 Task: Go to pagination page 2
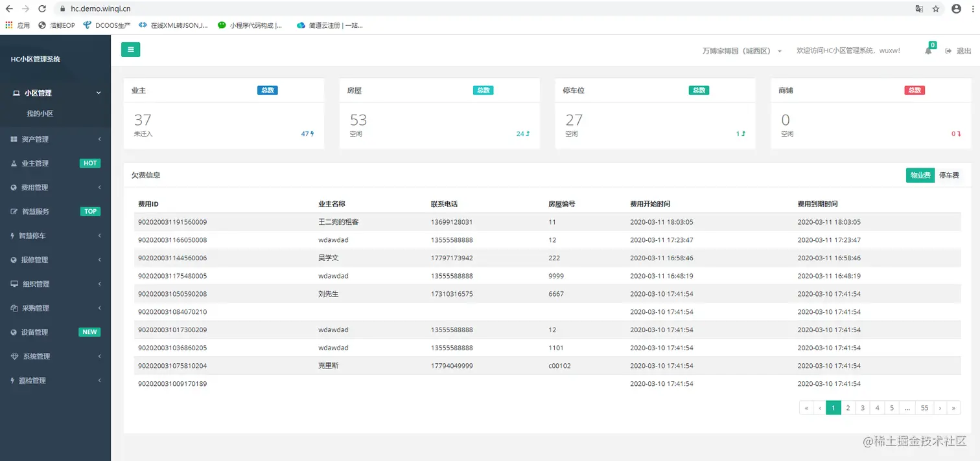tap(848, 408)
